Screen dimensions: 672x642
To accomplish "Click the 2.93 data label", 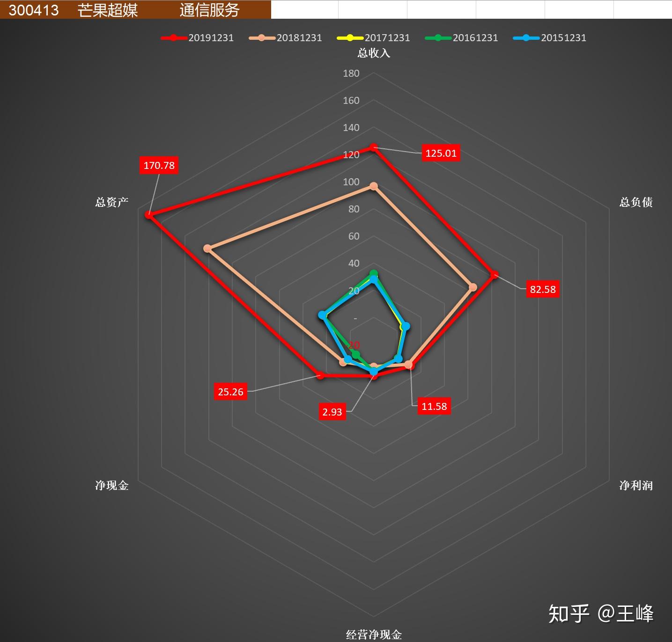I will (x=332, y=412).
